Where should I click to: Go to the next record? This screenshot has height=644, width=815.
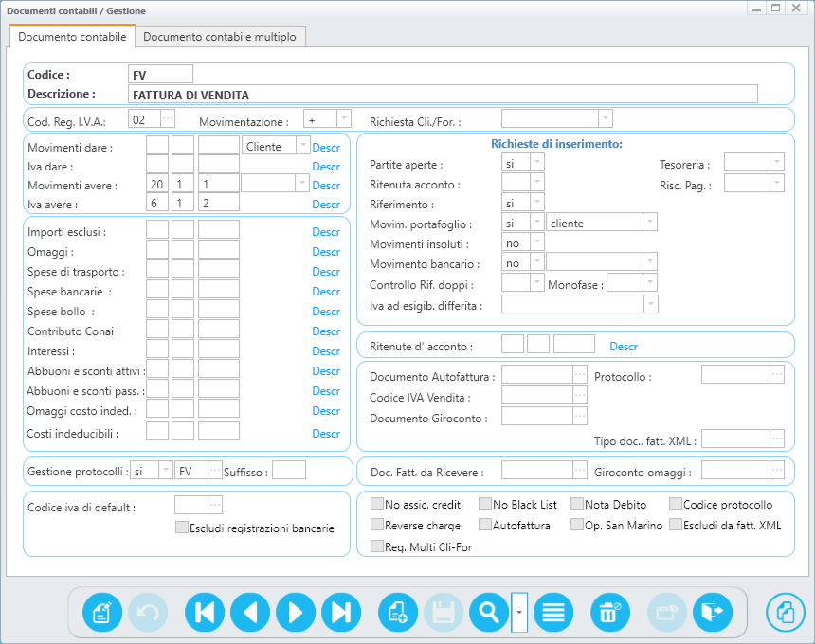296,612
